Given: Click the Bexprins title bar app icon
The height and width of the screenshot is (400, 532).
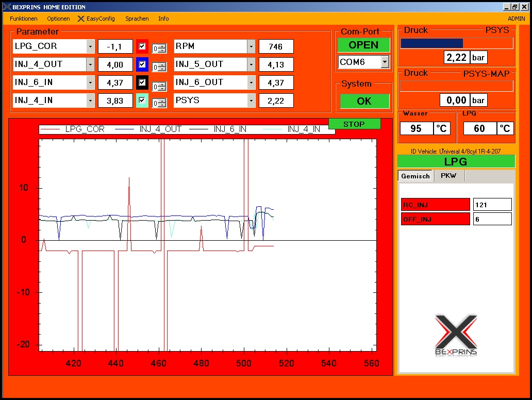Looking at the screenshot, I should [x=6, y=7].
